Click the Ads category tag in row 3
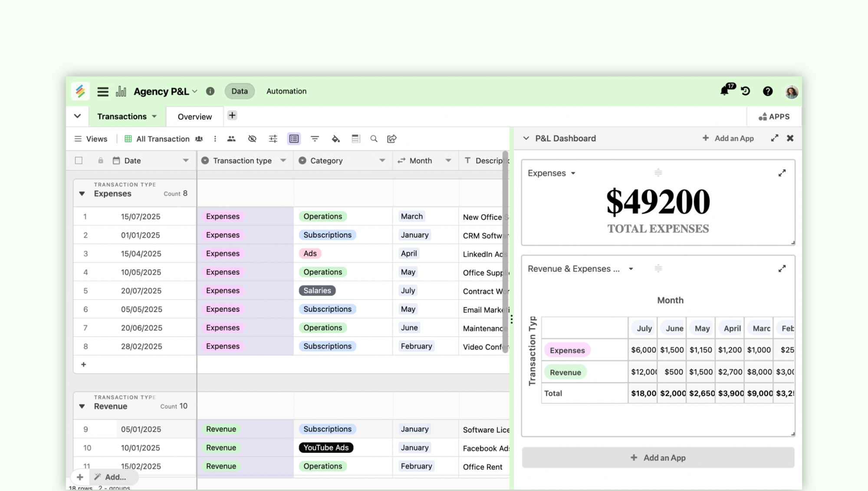 point(310,254)
